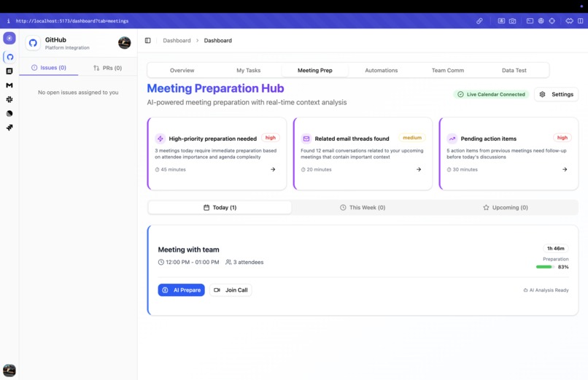Click the Meeting with team title

click(189, 249)
